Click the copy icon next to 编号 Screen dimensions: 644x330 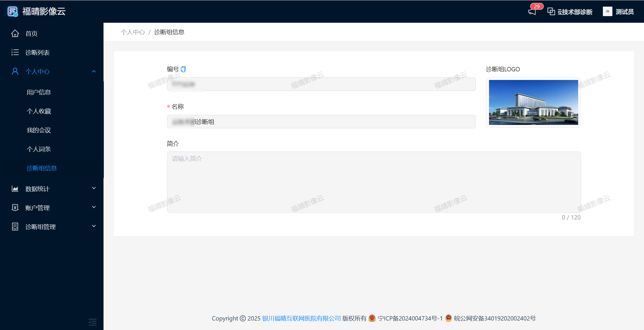183,69
